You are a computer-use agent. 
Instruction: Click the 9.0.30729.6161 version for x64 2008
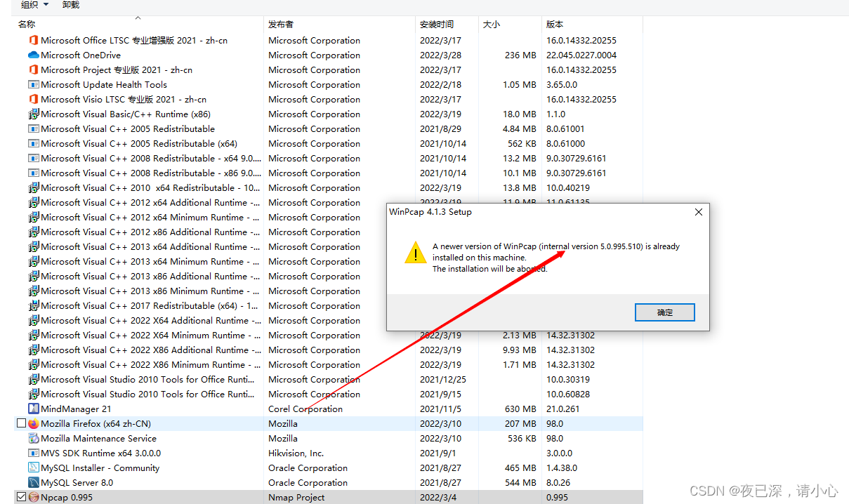(576, 158)
